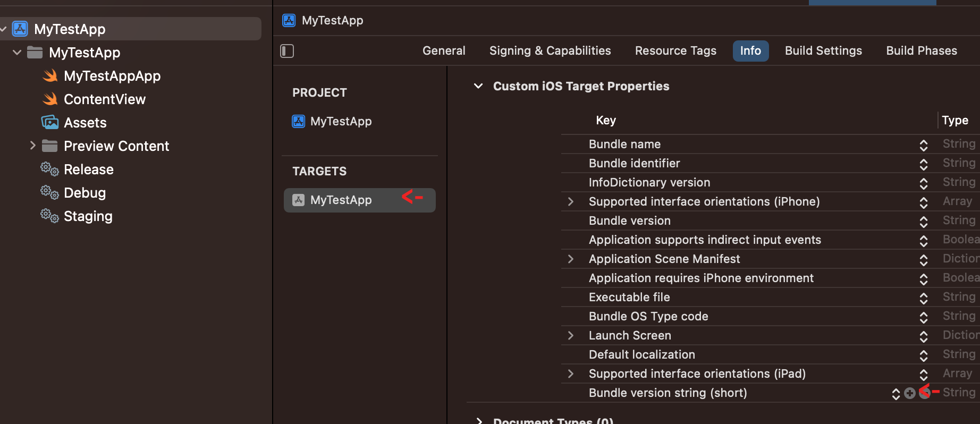Click the MyTestAppApp Swift file icon
The width and height of the screenshot is (980, 424).
[50, 76]
